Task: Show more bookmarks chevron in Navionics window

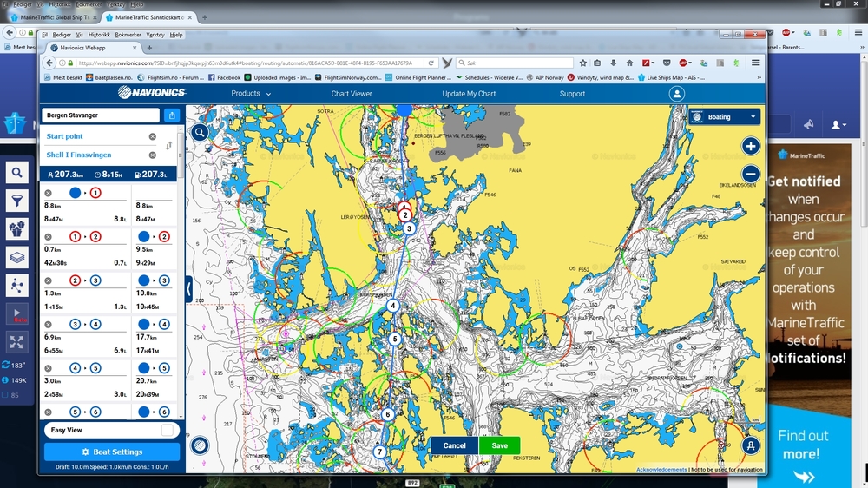Action: tap(759, 77)
